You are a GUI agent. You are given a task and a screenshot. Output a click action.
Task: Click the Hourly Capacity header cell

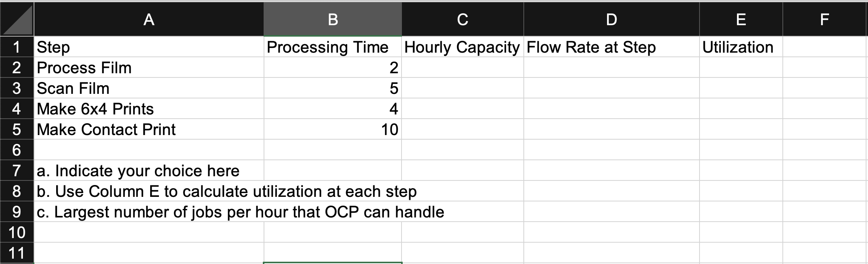462,47
